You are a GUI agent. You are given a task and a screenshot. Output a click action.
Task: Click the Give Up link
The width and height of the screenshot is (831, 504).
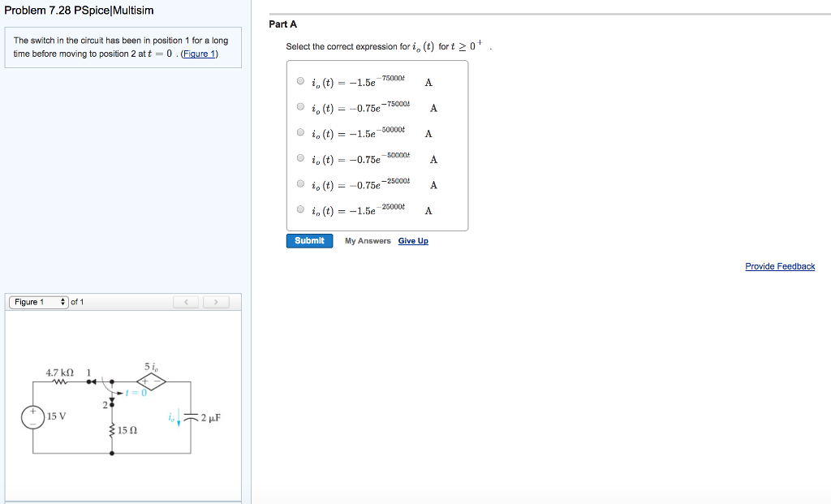[413, 240]
